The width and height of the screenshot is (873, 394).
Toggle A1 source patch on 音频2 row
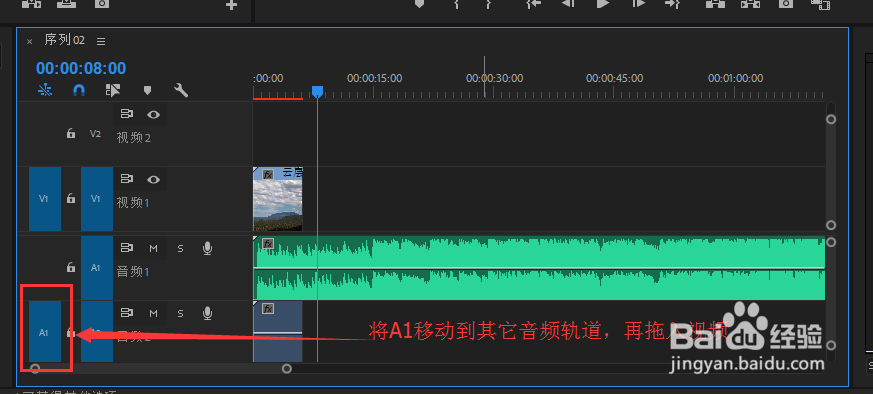coord(45,332)
